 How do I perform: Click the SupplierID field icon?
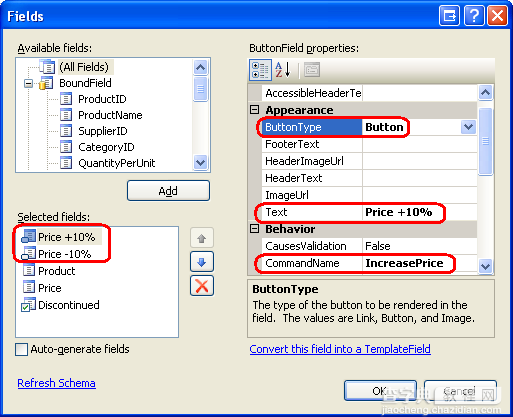(x=66, y=131)
